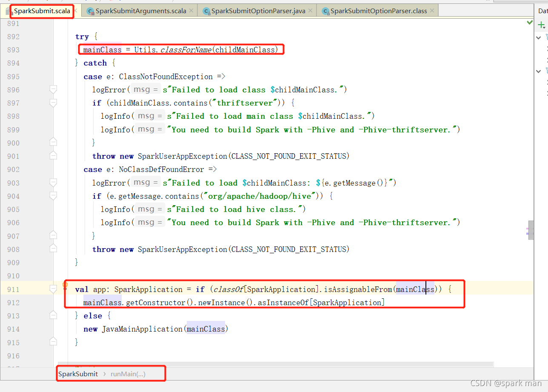Click the msg hint on line 903
Screen dimensions: 548x392
146,183
